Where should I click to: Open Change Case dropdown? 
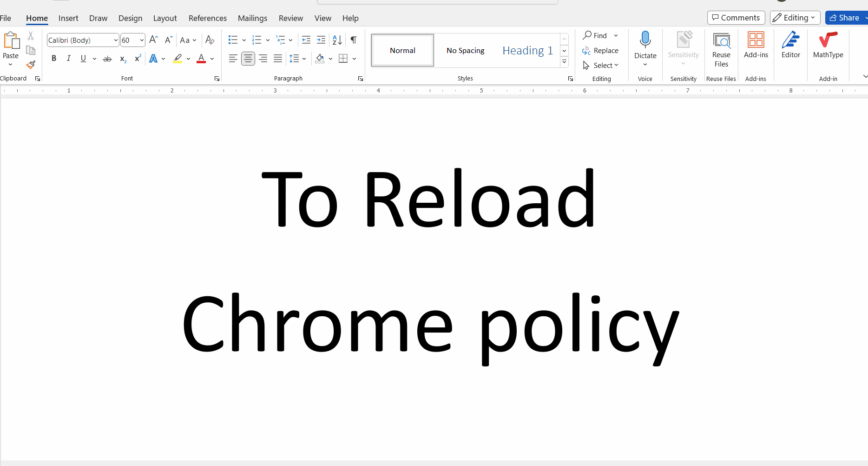coord(188,40)
